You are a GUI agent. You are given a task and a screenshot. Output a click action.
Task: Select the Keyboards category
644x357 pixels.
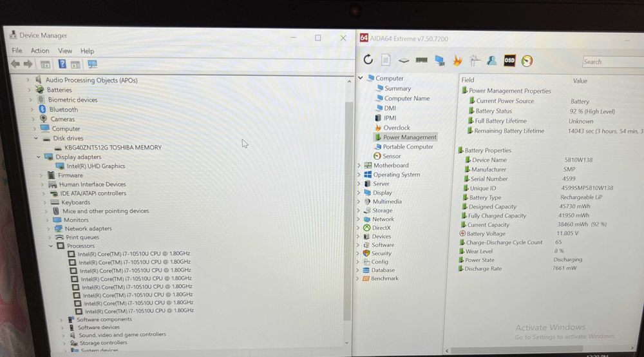75,202
